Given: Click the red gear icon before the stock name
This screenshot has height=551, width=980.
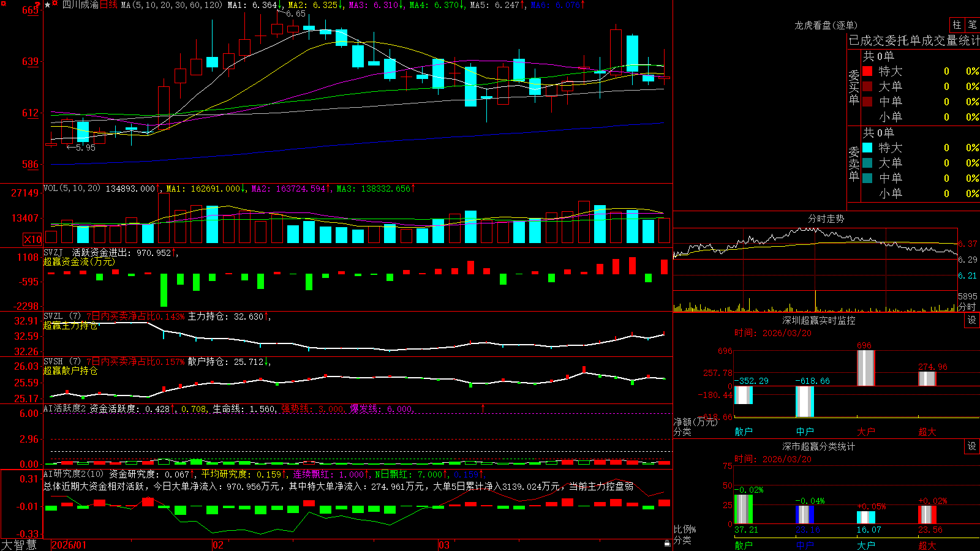Looking at the screenshot, I should (55, 4).
